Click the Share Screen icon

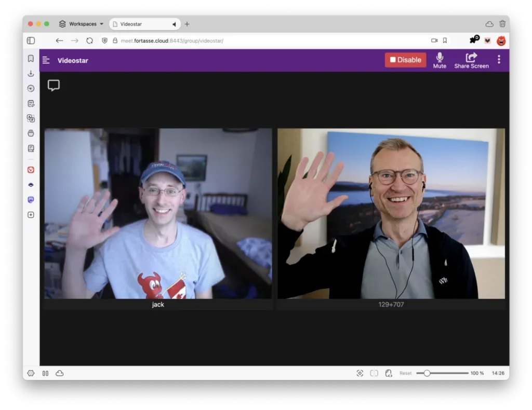coord(471,58)
